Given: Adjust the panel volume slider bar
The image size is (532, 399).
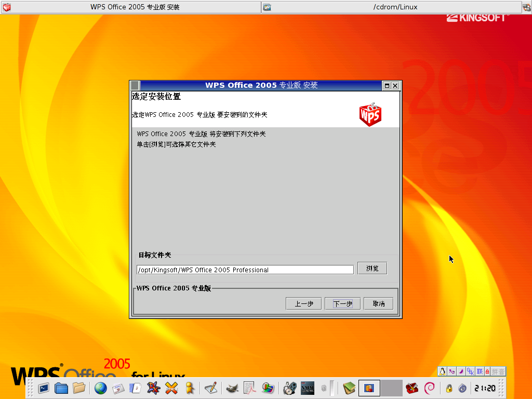Looking at the screenshot, I should [332, 388].
